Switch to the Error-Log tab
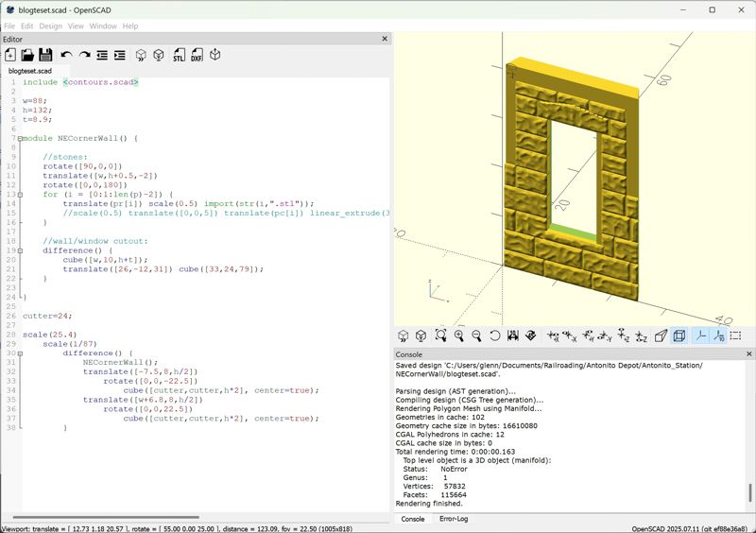Viewport: 756px width, 533px height. [454, 519]
